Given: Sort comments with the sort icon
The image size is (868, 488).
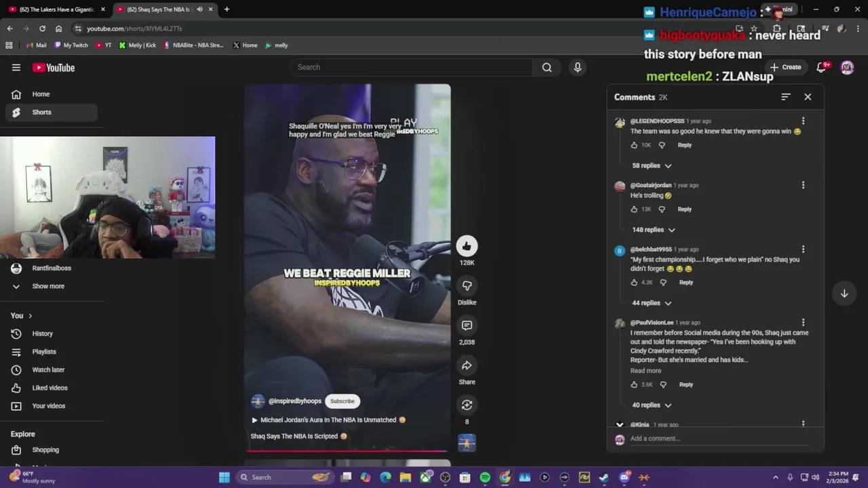Looking at the screenshot, I should [x=785, y=97].
